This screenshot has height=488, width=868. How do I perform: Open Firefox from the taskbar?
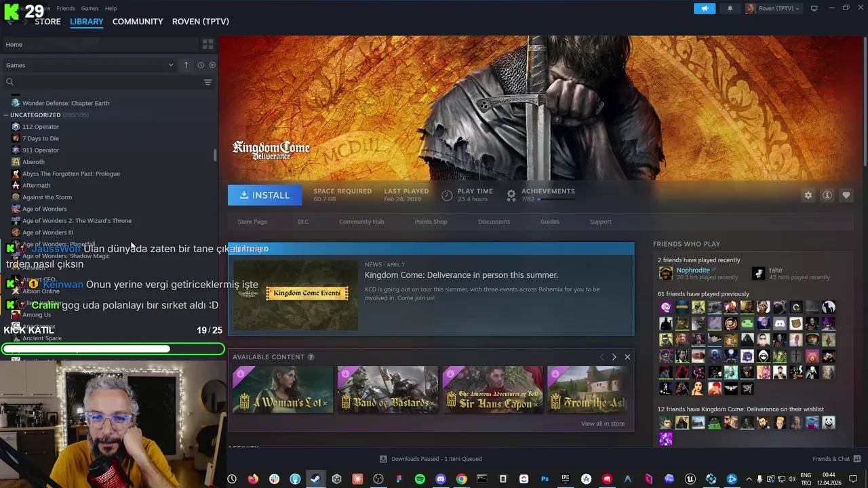pos(253,479)
